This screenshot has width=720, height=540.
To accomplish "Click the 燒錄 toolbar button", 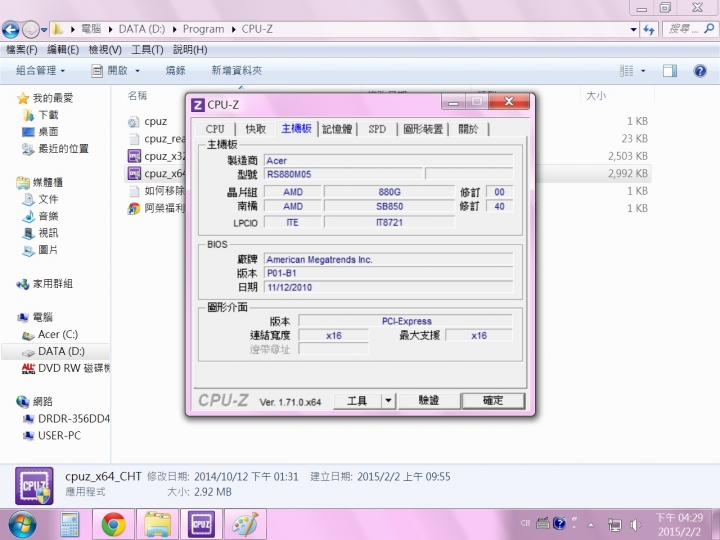I will (175, 70).
